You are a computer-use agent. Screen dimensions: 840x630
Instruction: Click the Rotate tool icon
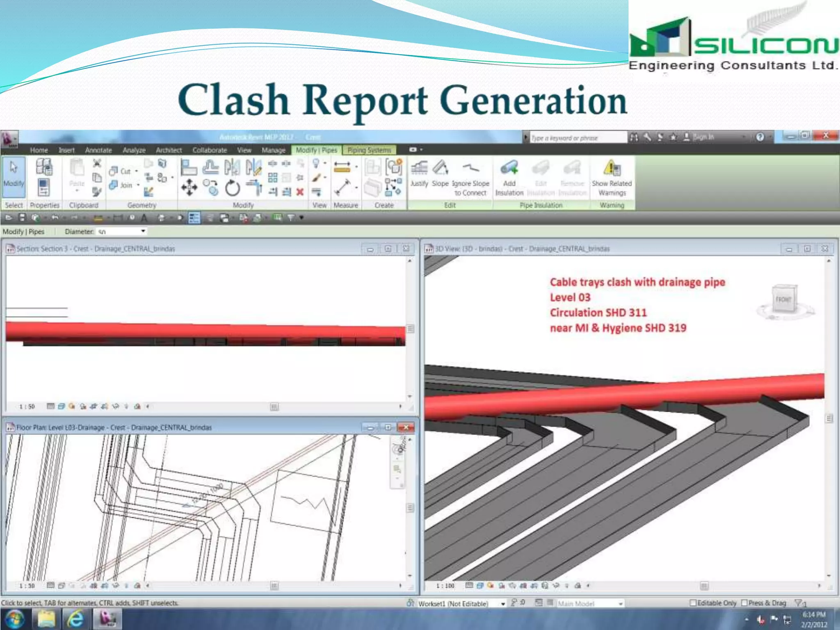tap(232, 188)
